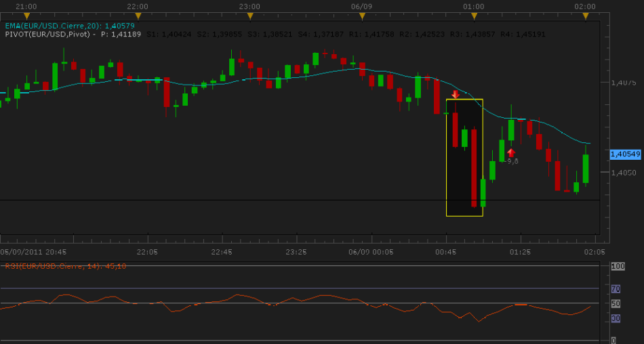Screen dimensions: 644x344
Task: Click the orange triangle marker under 23:00
Action: tap(250, 16)
